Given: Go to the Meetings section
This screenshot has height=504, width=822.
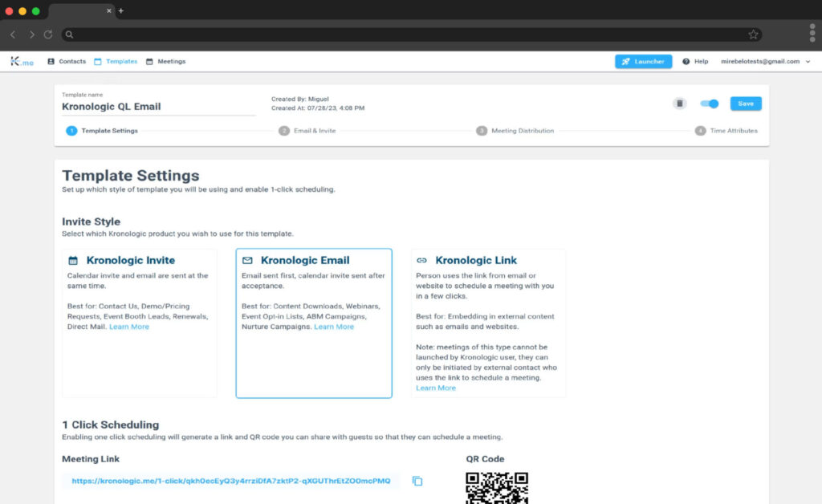Looking at the screenshot, I should (x=165, y=61).
